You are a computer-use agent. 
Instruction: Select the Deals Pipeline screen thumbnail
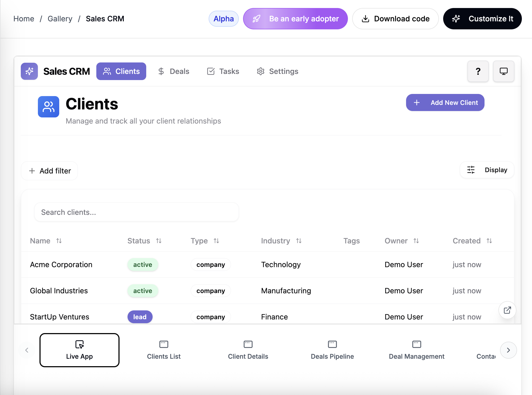click(332, 350)
